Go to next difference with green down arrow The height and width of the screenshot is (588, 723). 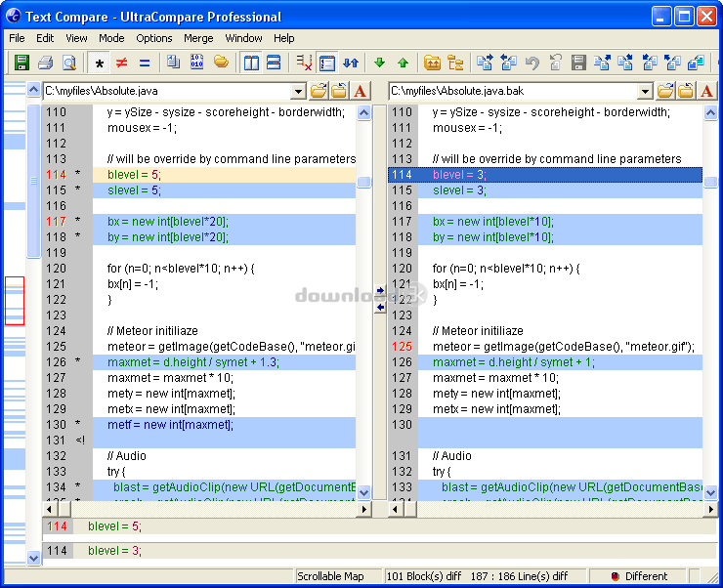point(379,63)
